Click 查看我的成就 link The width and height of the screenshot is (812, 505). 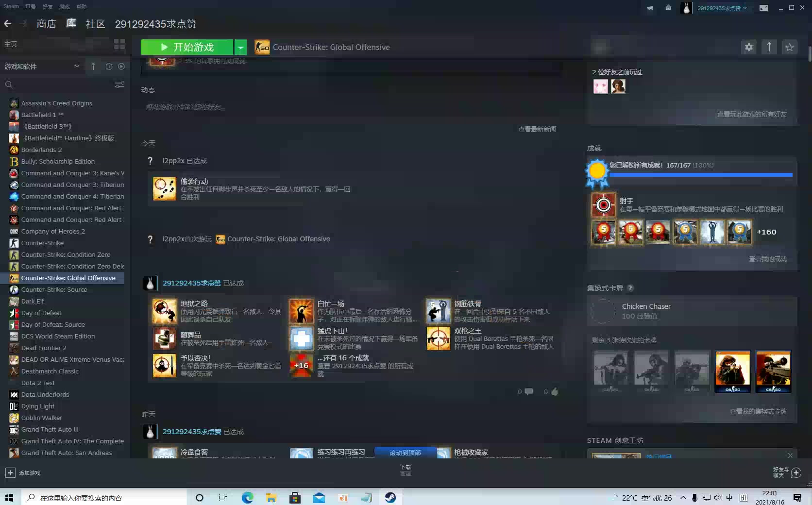pos(768,259)
